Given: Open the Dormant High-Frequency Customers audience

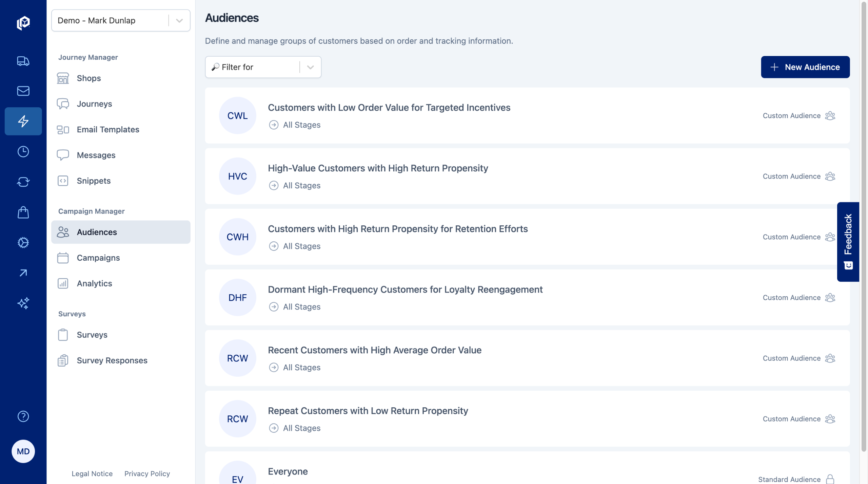Looking at the screenshot, I should tap(405, 290).
